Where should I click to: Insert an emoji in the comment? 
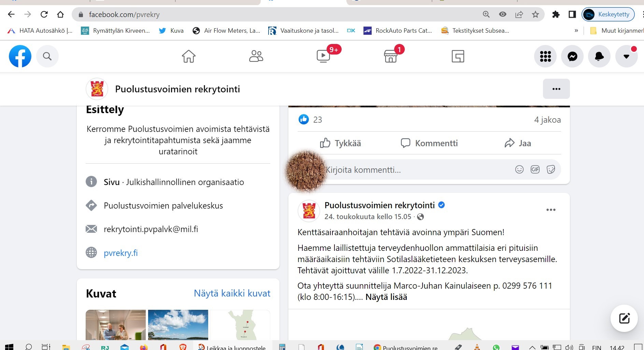point(519,169)
